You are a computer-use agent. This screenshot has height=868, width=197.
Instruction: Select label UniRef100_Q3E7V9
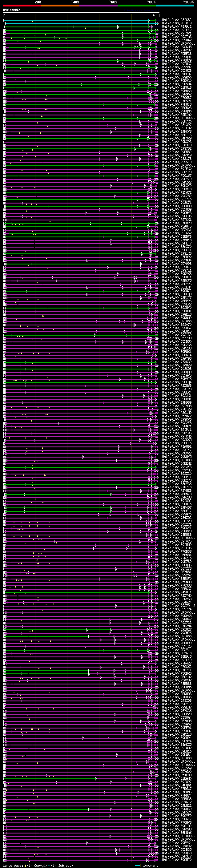coord(177,521)
